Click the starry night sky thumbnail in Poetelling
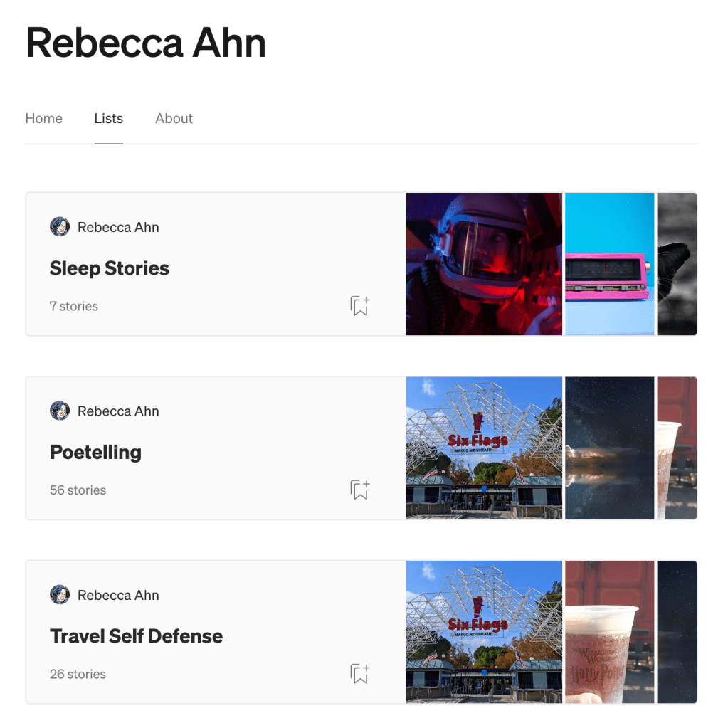 [609, 448]
